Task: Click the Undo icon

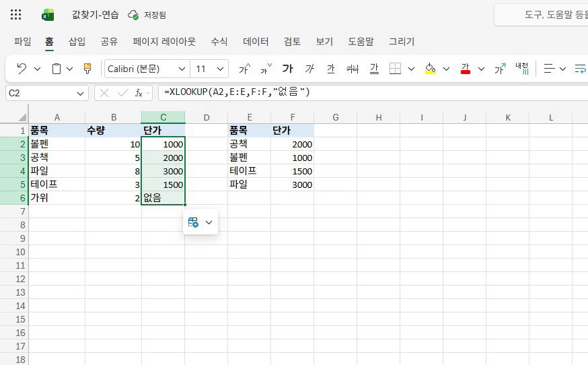Action: pyautogui.click(x=22, y=69)
